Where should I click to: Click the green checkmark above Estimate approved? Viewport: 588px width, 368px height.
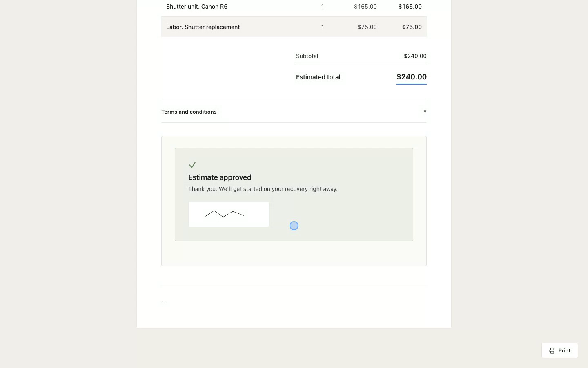[x=192, y=165]
